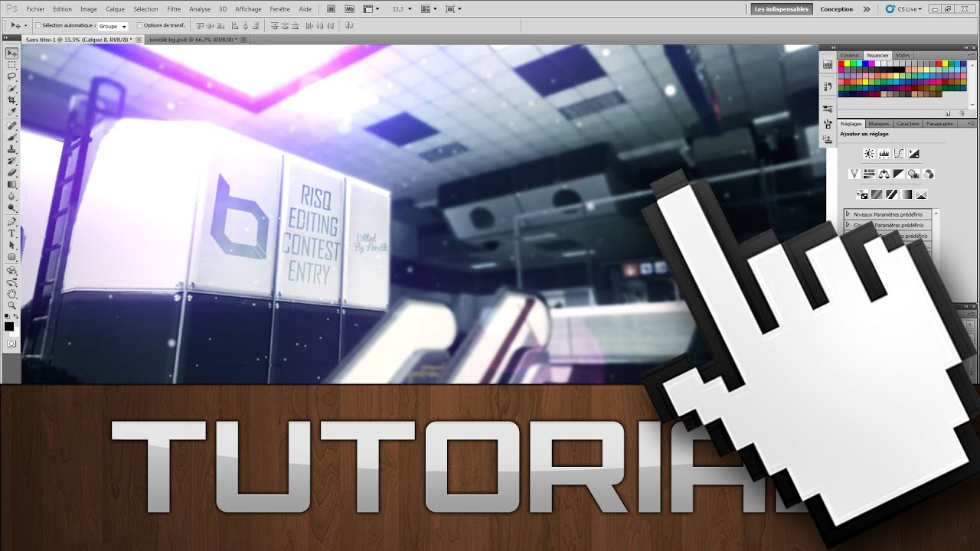Select the Spot Healing Brush tool
Screen dimensions: 980x551
(x=12, y=126)
